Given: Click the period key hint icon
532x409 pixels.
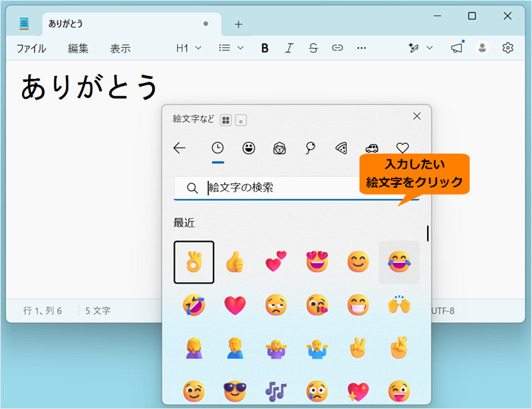Looking at the screenshot, I should [x=241, y=120].
